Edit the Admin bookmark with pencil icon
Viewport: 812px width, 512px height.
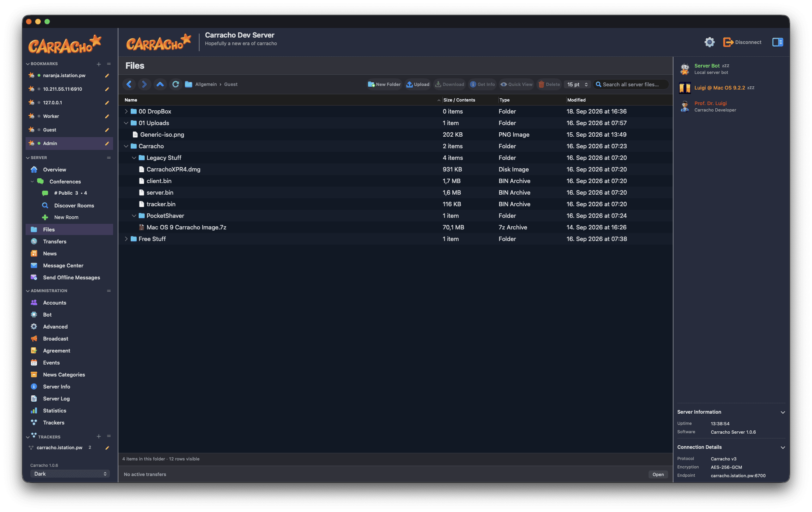coord(107,143)
